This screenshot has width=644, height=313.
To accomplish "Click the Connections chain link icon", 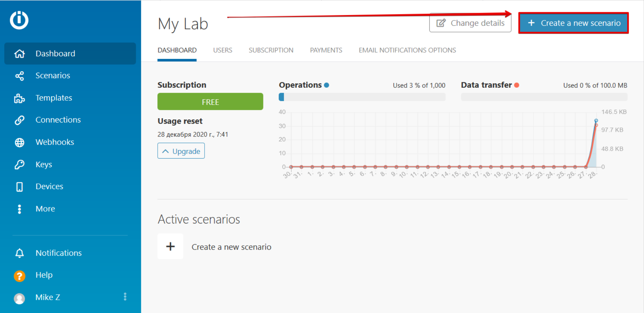I will (19, 120).
